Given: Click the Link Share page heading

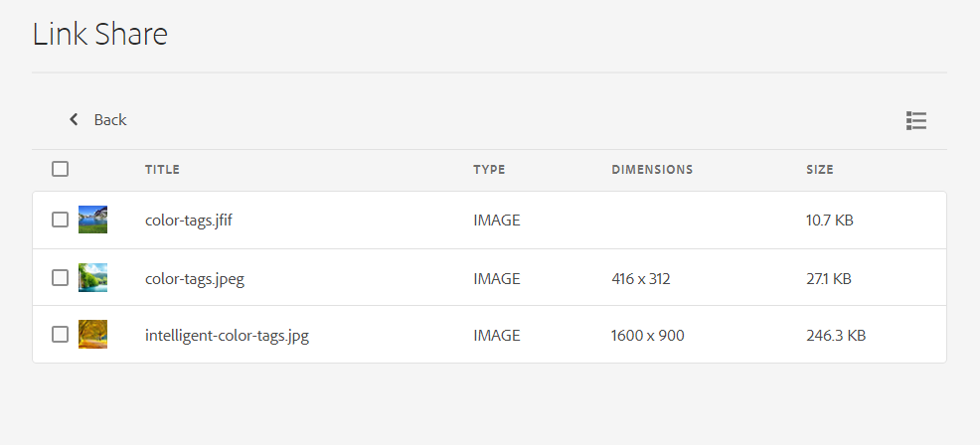Looking at the screenshot, I should click(x=100, y=34).
